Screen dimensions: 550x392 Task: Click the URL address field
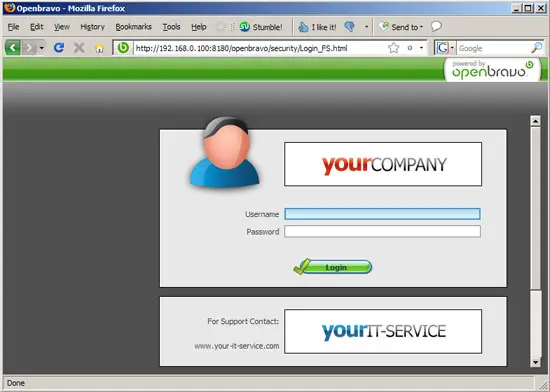coord(260,48)
